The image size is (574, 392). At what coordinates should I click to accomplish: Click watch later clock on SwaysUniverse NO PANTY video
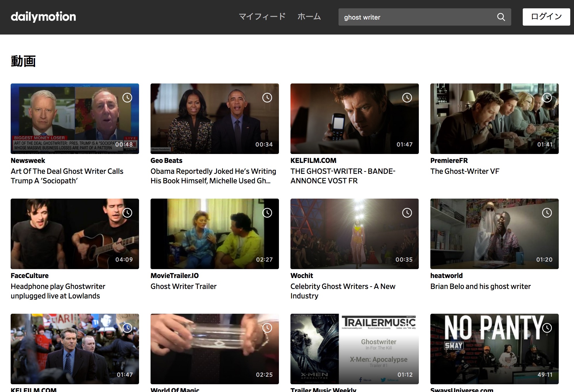[547, 328]
